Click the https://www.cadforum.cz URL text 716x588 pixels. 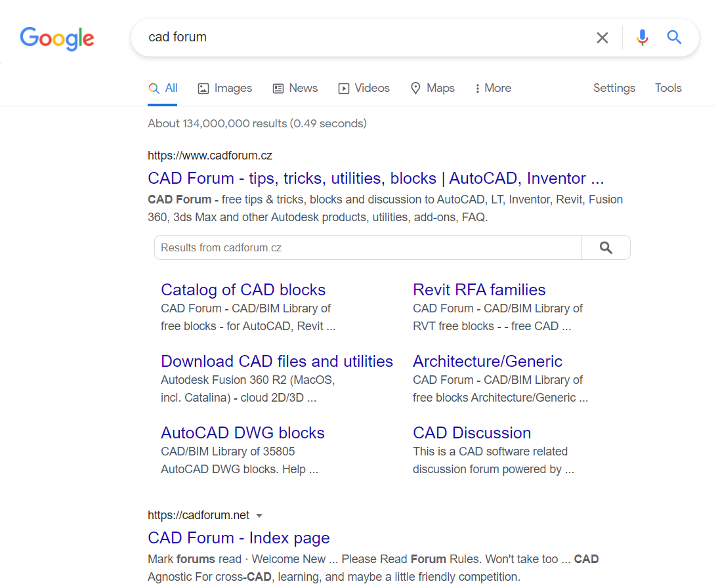(210, 156)
